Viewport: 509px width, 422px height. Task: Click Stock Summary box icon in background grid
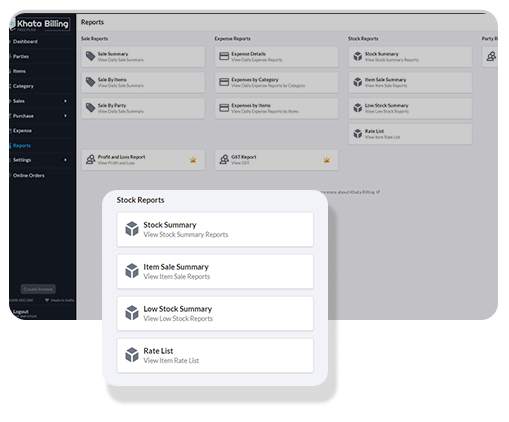coord(358,56)
